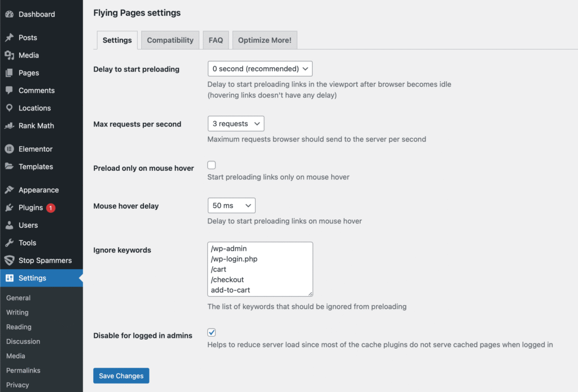Click the Comments speech bubble icon
The height and width of the screenshot is (392, 578).
[x=9, y=90]
